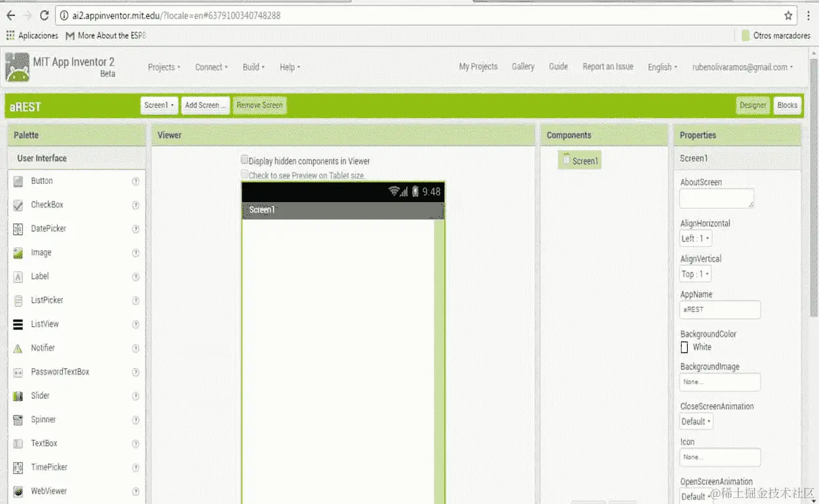Open help for Notifier component

136,348
